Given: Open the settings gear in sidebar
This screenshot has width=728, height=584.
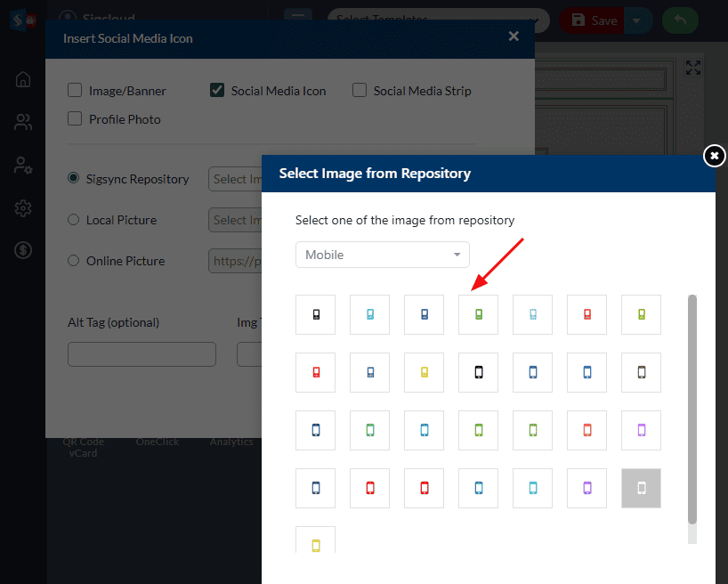Looking at the screenshot, I should 23,208.
